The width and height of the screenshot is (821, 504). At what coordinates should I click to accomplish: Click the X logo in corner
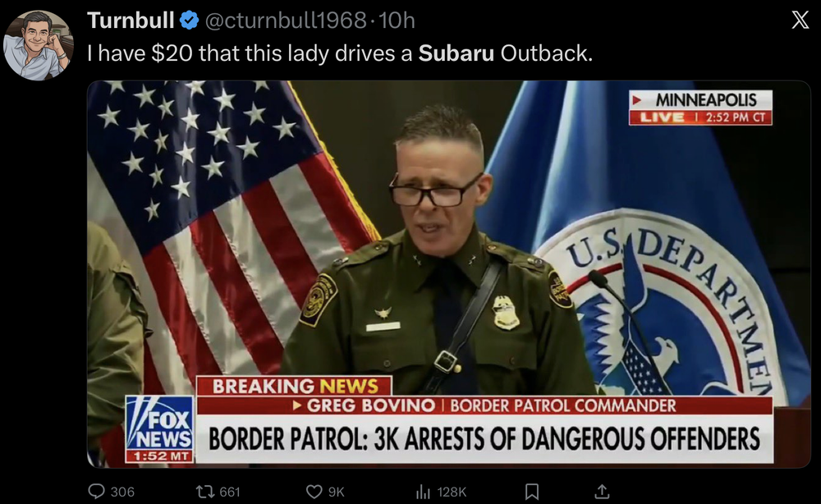pyautogui.click(x=800, y=20)
